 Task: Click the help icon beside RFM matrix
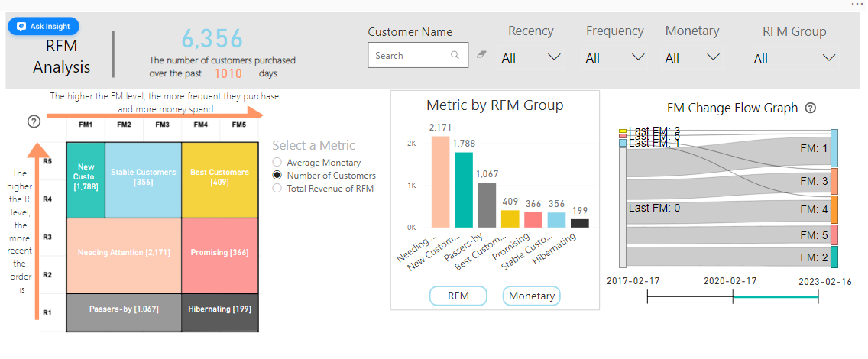tap(34, 121)
